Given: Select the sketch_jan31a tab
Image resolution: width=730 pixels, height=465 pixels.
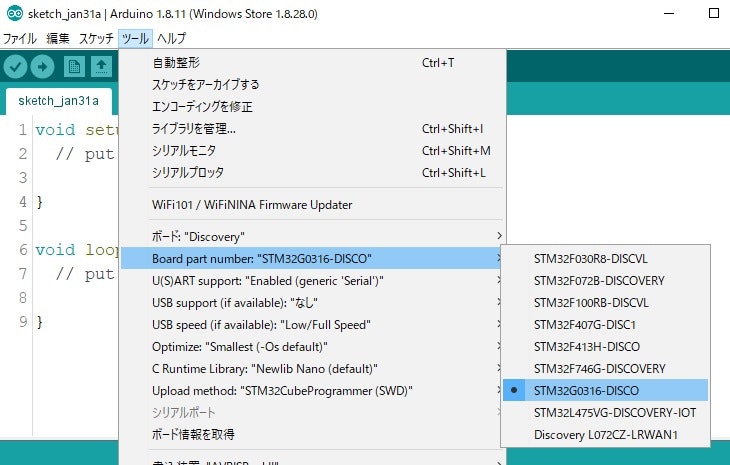Looking at the screenshot, I should tap(59, 101).
